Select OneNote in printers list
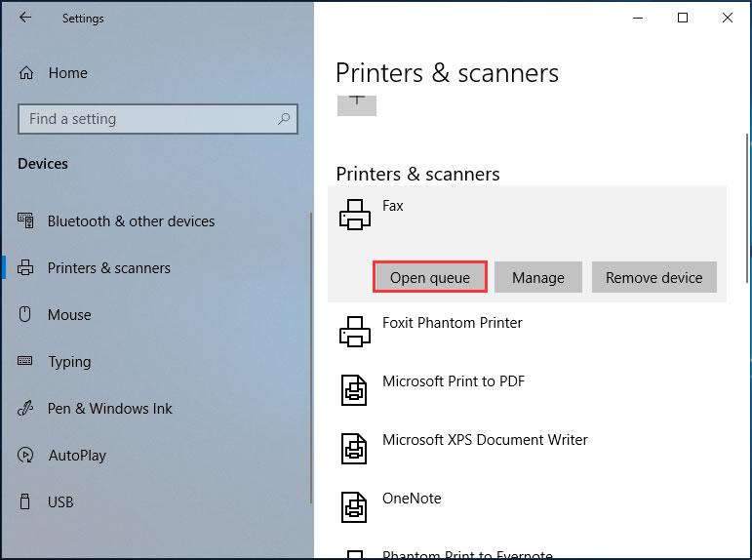 (x=412, y=499)
